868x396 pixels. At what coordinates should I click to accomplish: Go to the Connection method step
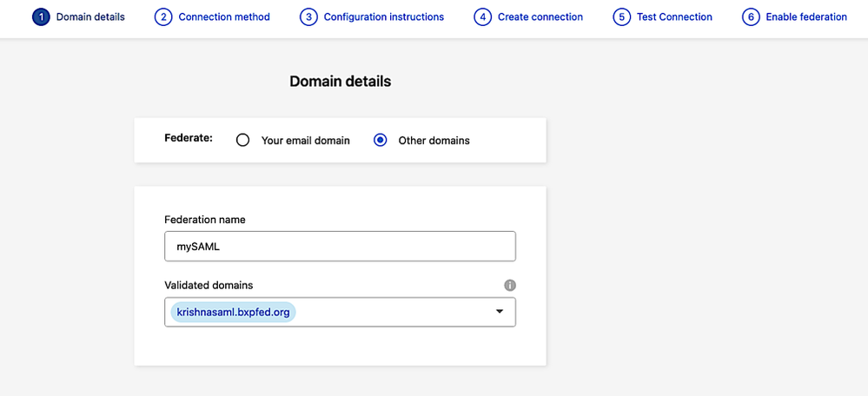[x=224, y=16]
